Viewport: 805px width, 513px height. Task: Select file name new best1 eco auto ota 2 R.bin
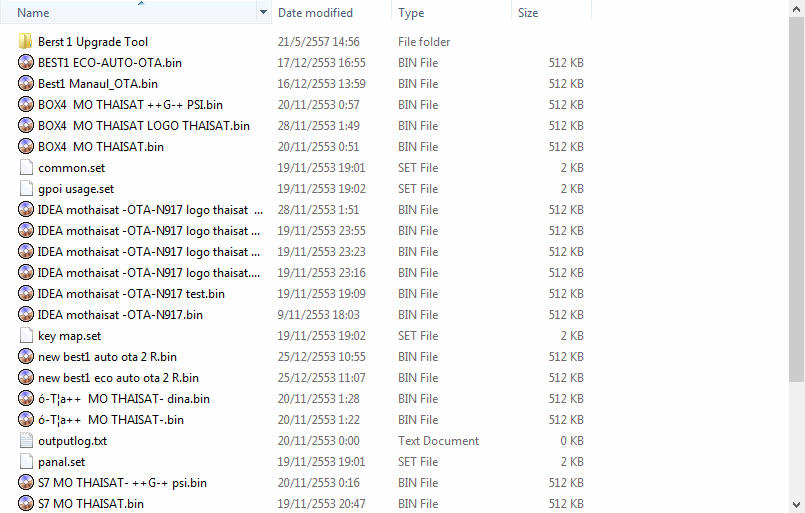(118, 378)
